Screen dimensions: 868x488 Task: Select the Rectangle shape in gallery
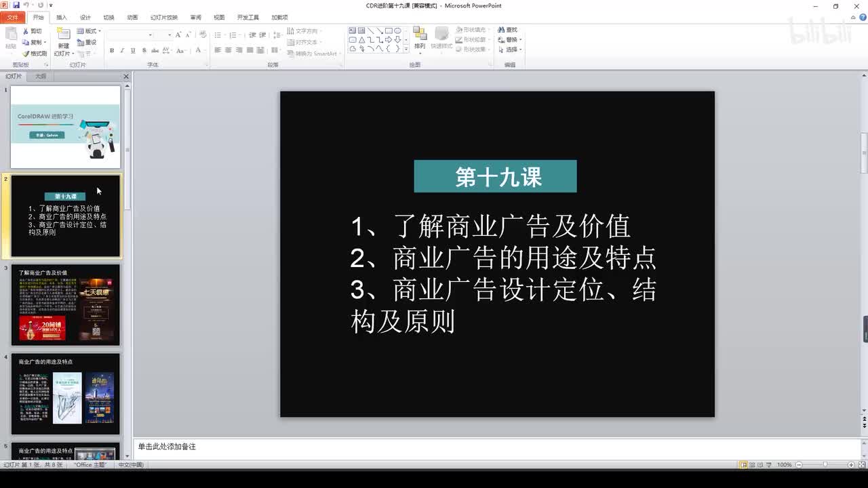[388, 30]
